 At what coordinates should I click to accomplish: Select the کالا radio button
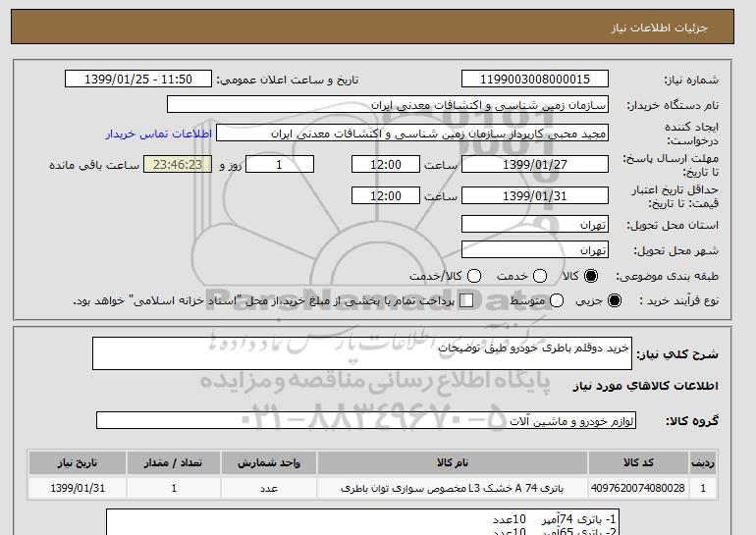click(x=591, y=276)
